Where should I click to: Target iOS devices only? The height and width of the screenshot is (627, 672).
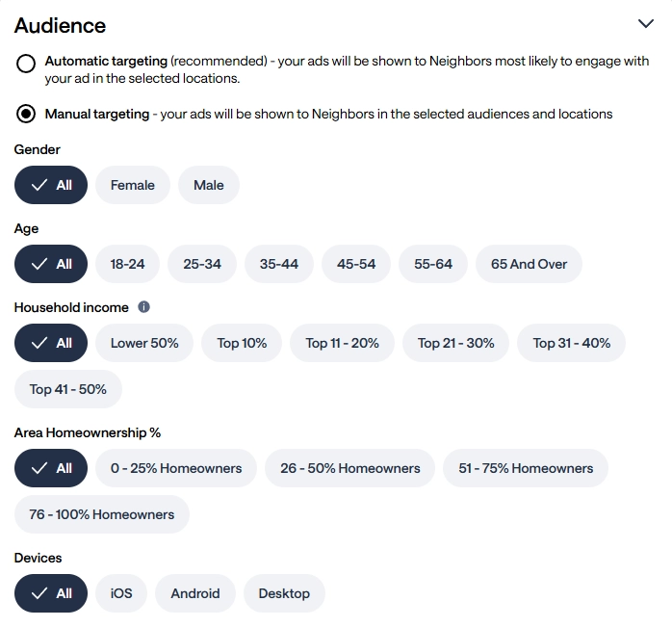(121, 593)
